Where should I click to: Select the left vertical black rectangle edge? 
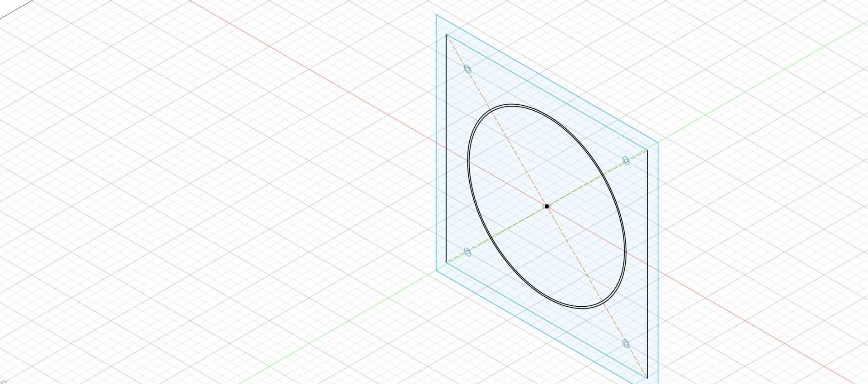pos(446,149)
